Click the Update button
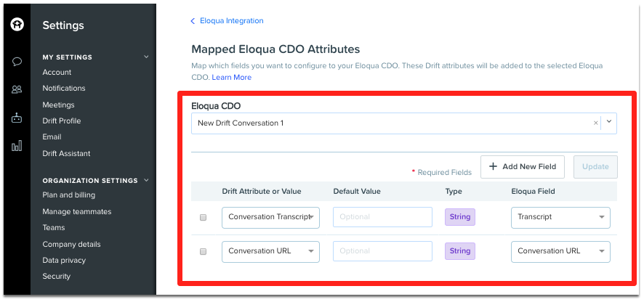Viewport: 644px width, 302px height. point(595,166)
